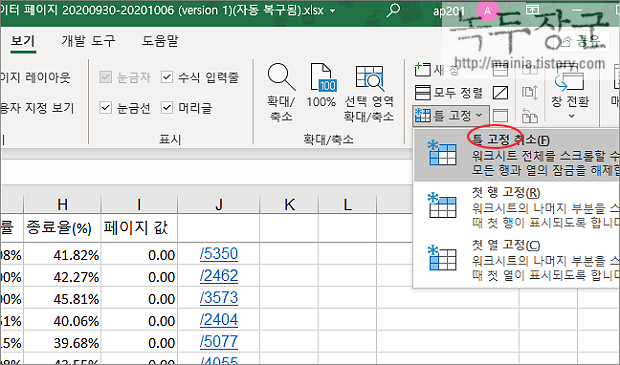Image resolution: width=620 pixels, height=365 pixels.
Task: Select column K header
Action: (x=289, y=204)
